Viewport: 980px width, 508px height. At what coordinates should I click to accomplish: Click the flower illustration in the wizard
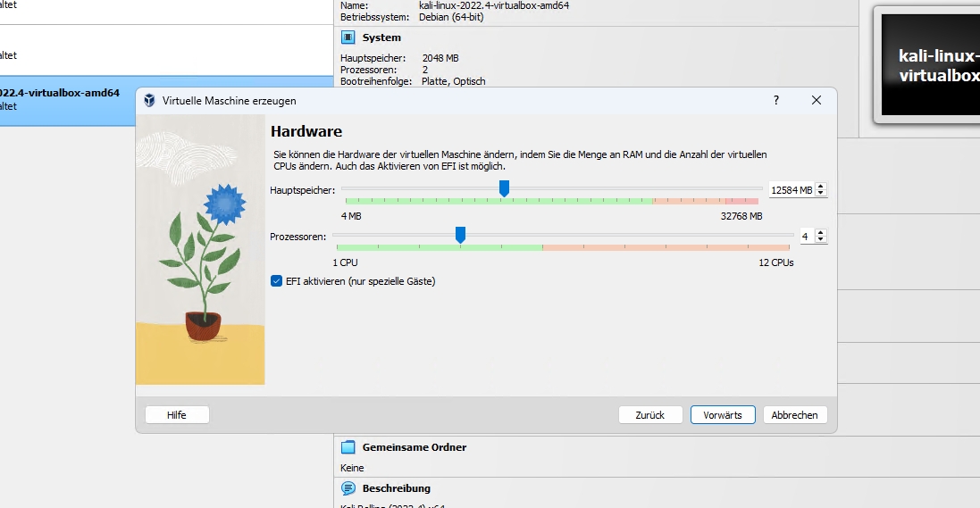200,250
